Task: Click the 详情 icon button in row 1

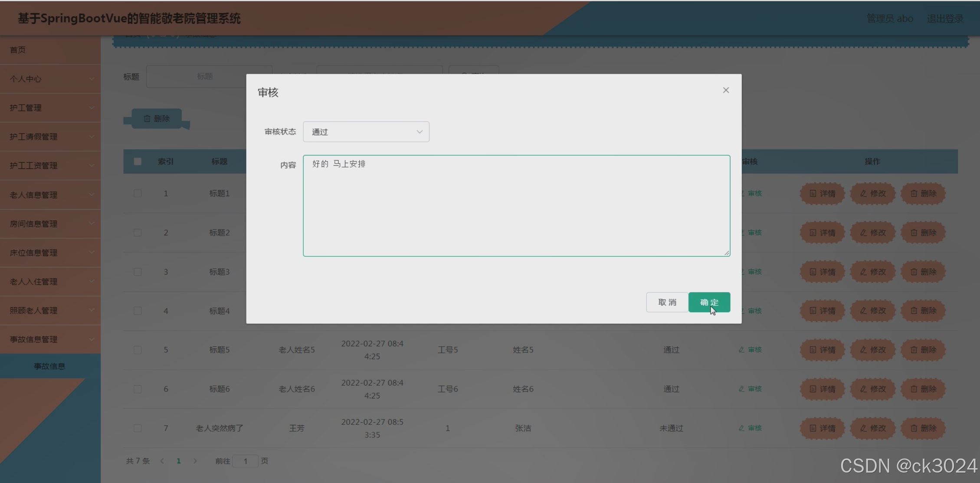Action: coord(822,194)
